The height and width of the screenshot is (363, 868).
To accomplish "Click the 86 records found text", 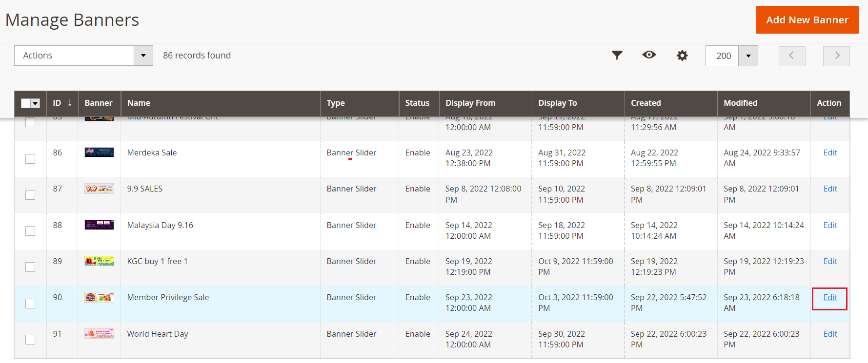I will [x=197, y=56].
